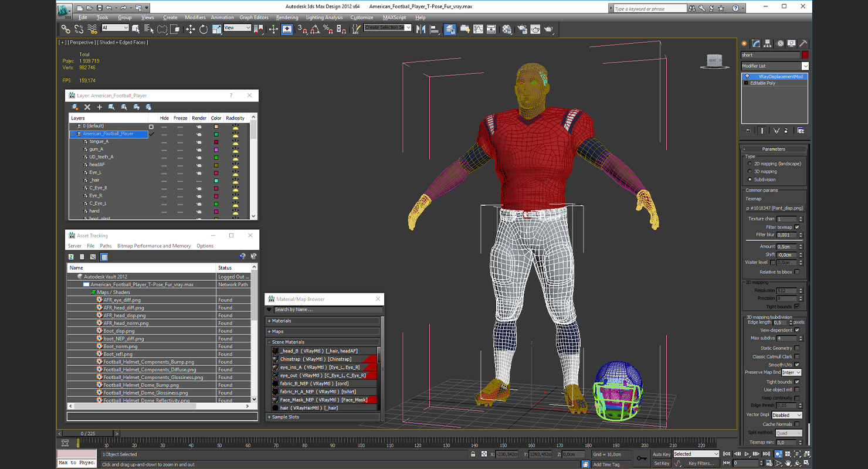Toggle 3D Snaps icon

coord(302,29)
